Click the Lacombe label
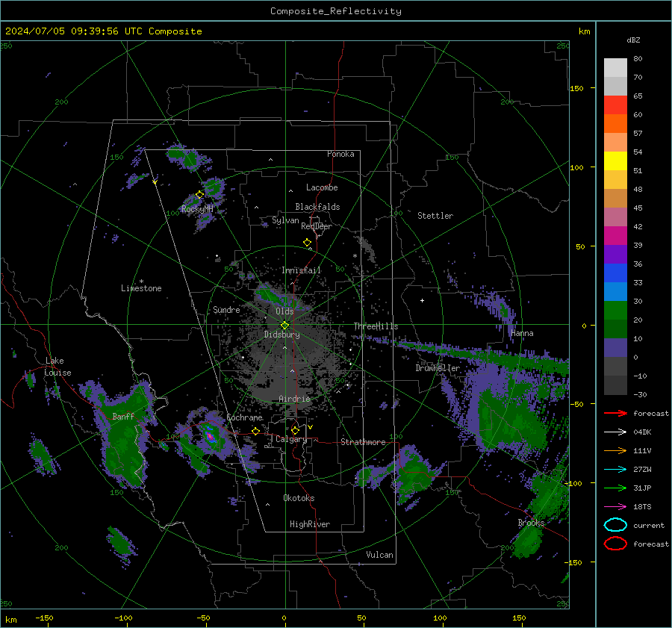Viewport: 672px width, 628px height. pos(322,187)
